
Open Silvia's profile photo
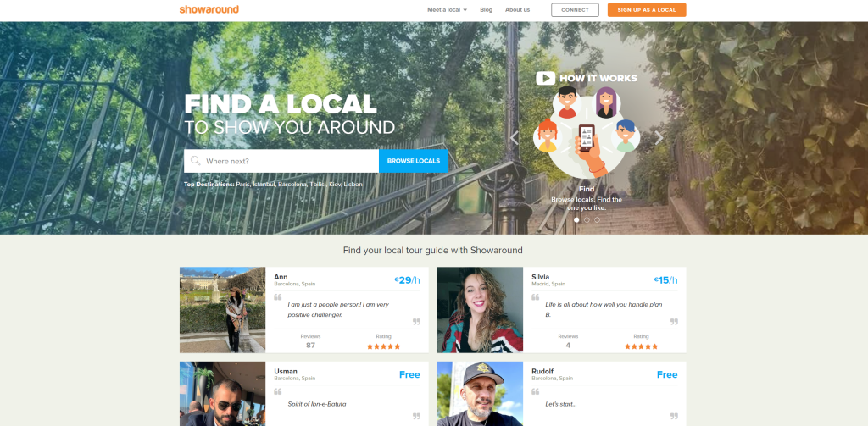point(480,310)
